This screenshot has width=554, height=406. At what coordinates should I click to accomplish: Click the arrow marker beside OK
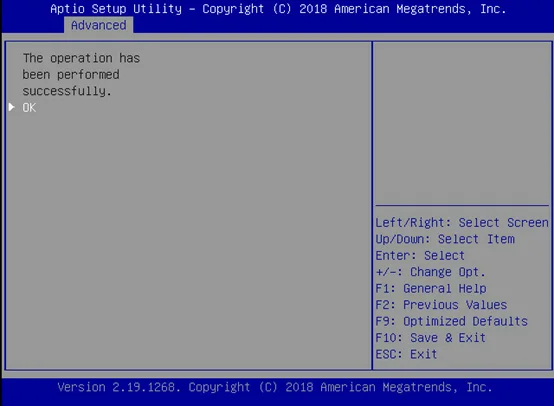(x=12, y=107)
